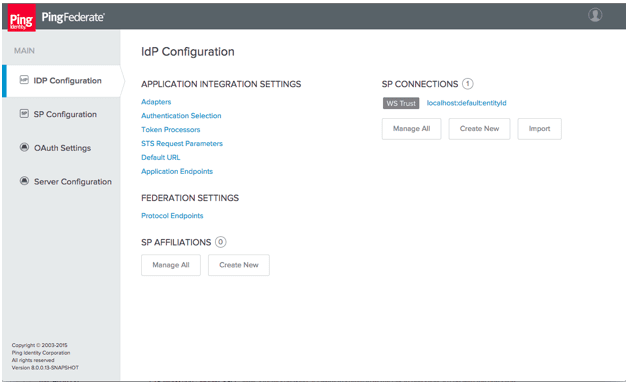Click Import under SP Connections

click(x=540, y=129)
